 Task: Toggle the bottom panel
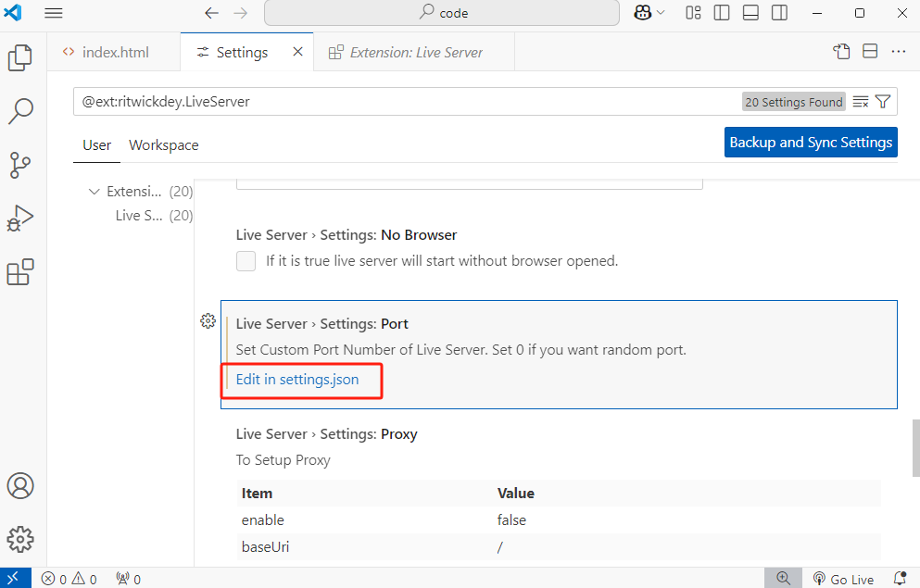tap(750, 13)
